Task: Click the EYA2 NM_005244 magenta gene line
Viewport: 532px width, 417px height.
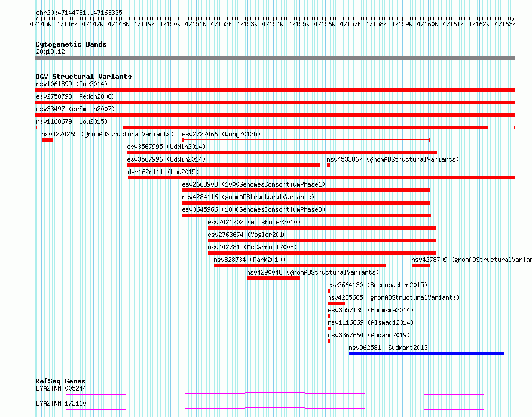Action: [275, 394]
